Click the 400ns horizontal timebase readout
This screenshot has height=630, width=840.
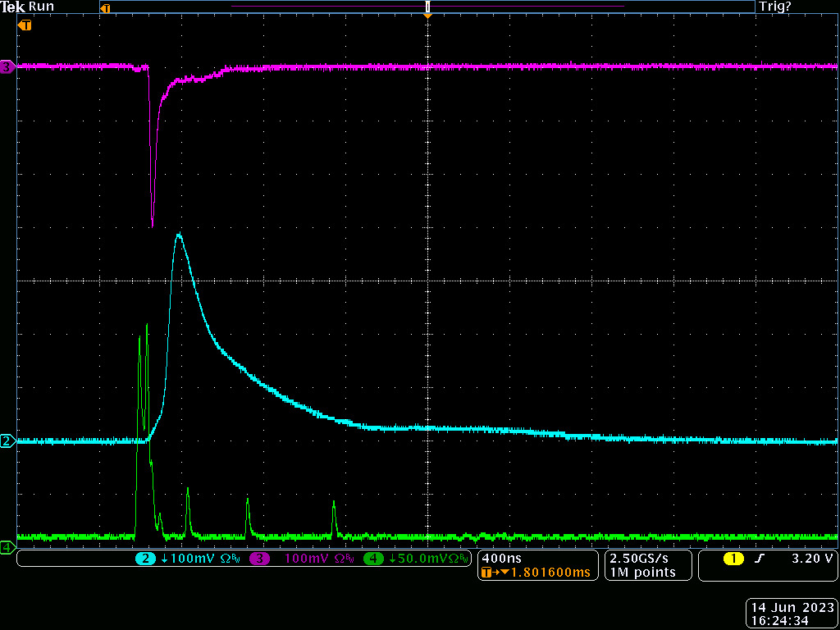tap(496, 559)
